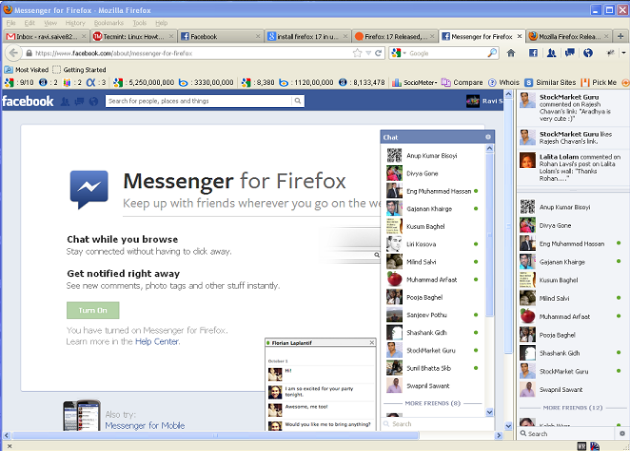630x451 pixels.
Task: Open friend requests icon in Firefox toolbar
Action: pos(551,53)
